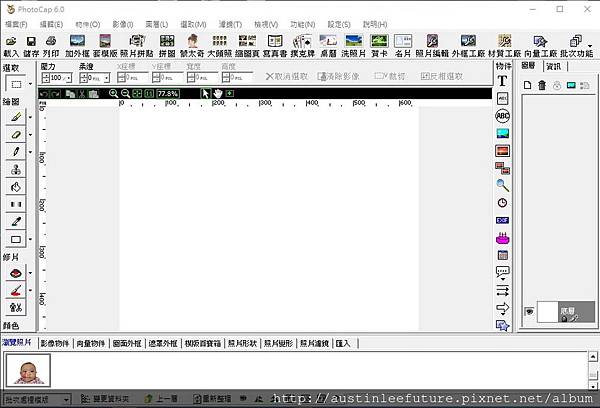Toggle visibility eye of 底層 layer
This screenshot has height=408, width=600.
click(x=529, y=312)
